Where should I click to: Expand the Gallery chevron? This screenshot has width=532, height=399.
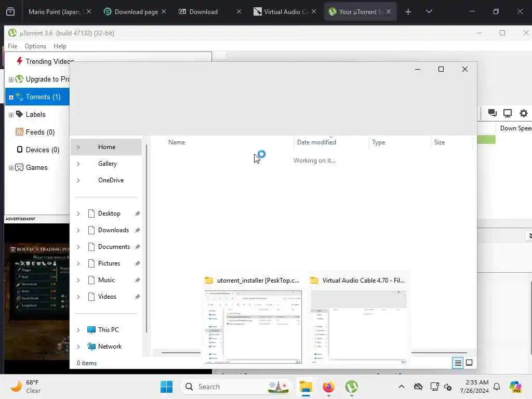click(x=78, y=164)
